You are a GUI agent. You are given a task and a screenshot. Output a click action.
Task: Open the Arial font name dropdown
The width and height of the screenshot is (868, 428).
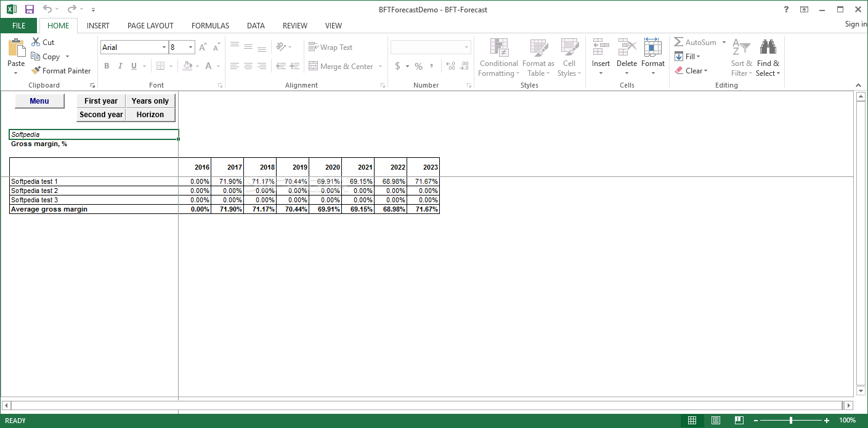164,47
